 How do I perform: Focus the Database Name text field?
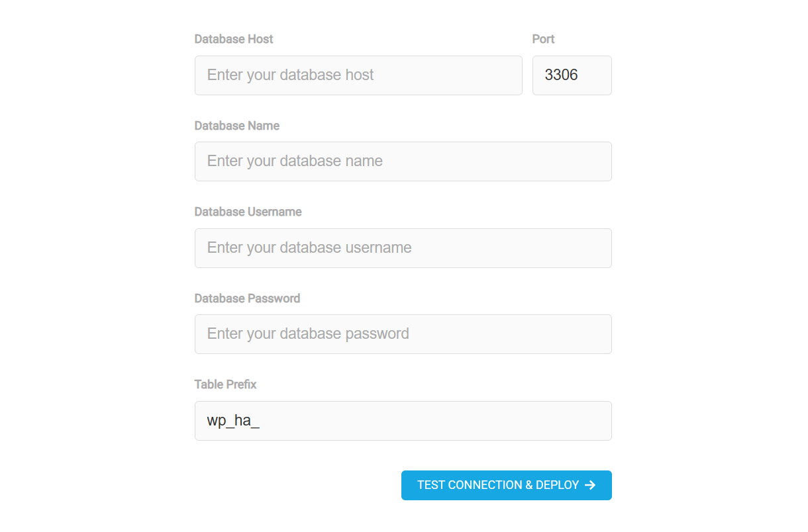click(403, 161)
